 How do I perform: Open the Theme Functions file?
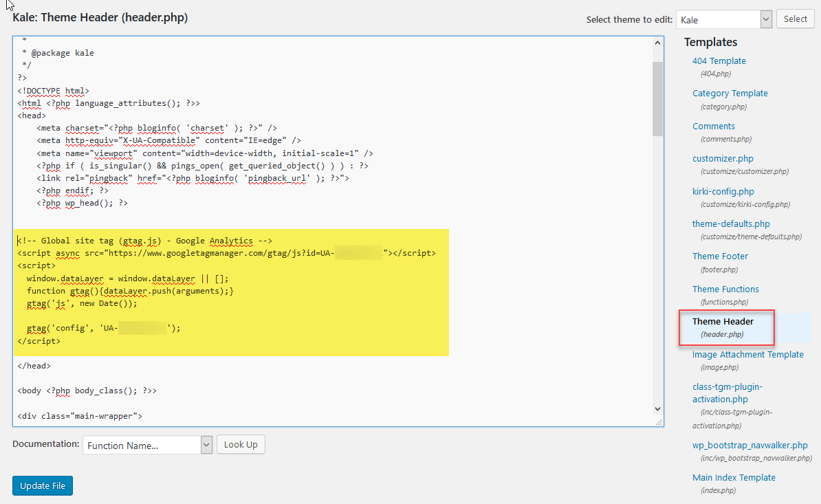coord(725,289)
